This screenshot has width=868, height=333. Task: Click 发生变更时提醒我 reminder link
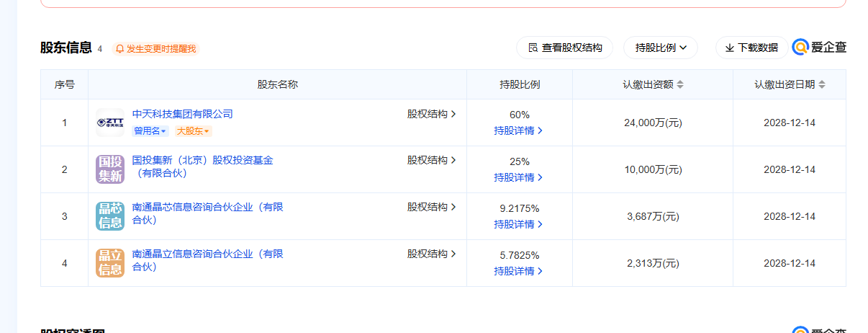click(x=161, y=49)
